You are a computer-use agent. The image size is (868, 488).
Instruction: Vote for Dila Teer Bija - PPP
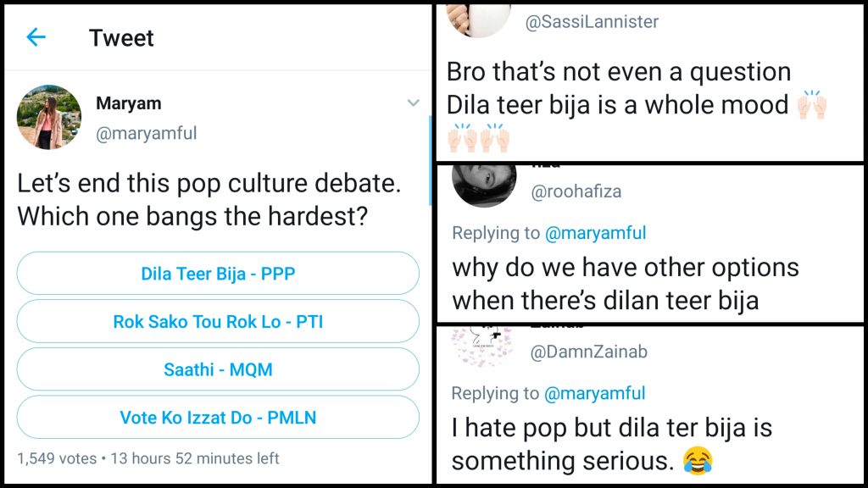point(218,274)
